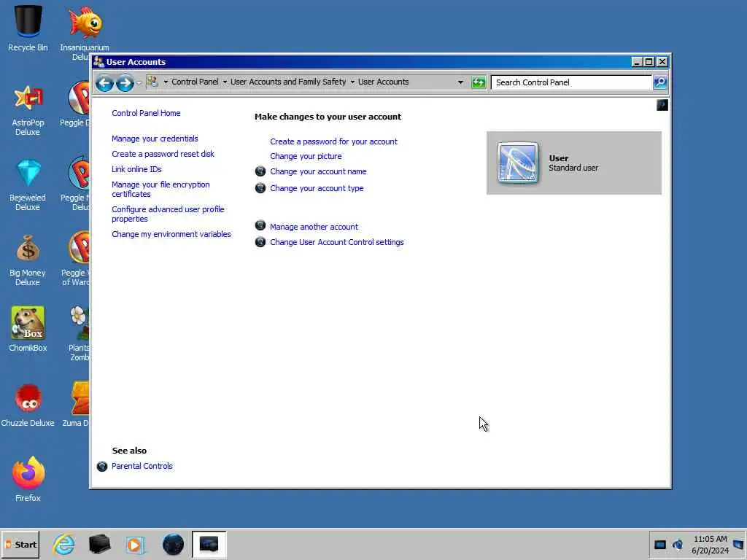Select Control Panel breadcrumb segment
The height and width of the screenshot is (560, 747).
tap(195, 82)
